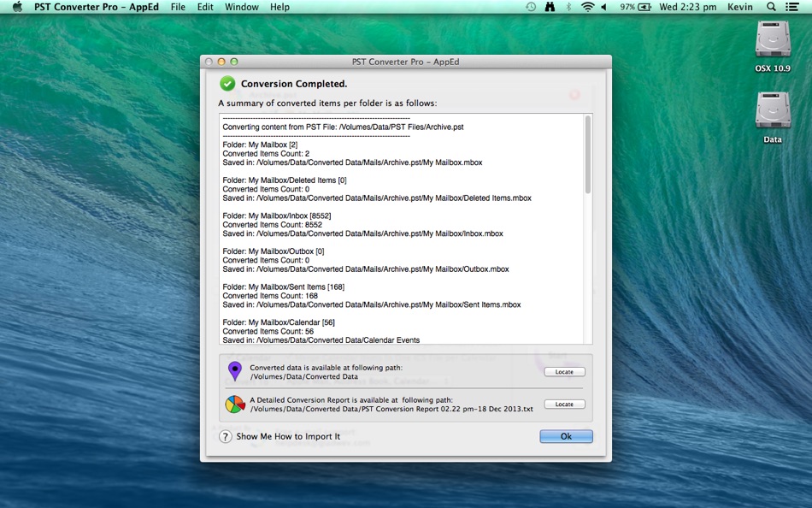812x508 pixels.
Task: Click 'Converted Items Count: 168' text
Action: [270, 295]
